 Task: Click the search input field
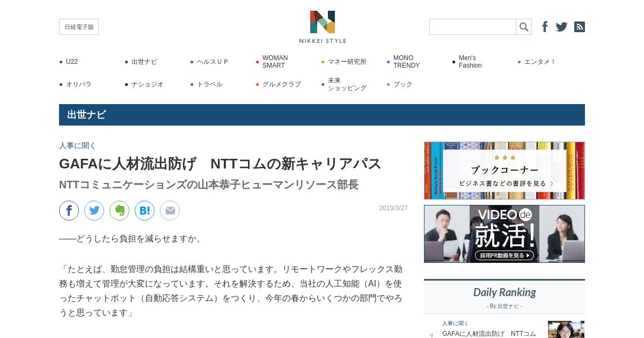pyautogui.click(x=473, y=27)
